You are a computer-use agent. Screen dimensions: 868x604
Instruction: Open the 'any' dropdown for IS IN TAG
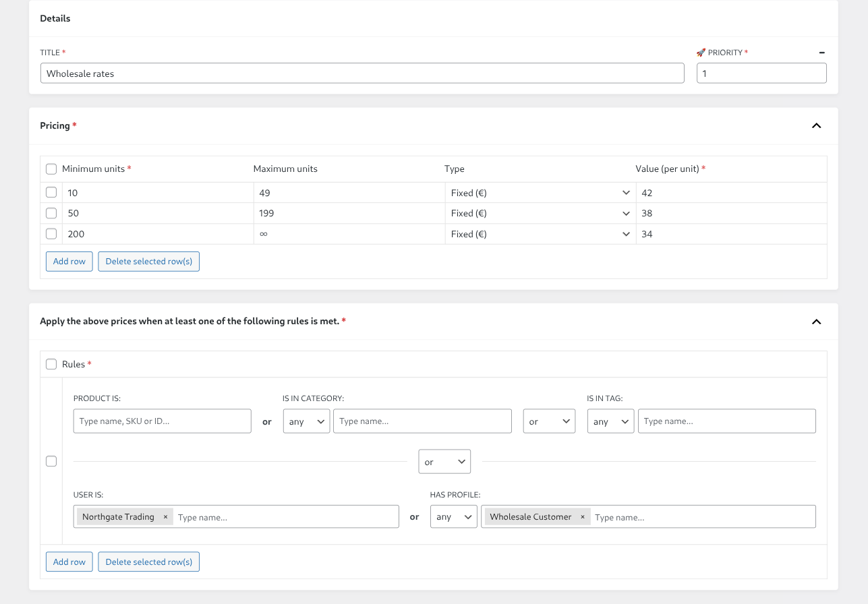pyautogui.click(x=610, y=421)
